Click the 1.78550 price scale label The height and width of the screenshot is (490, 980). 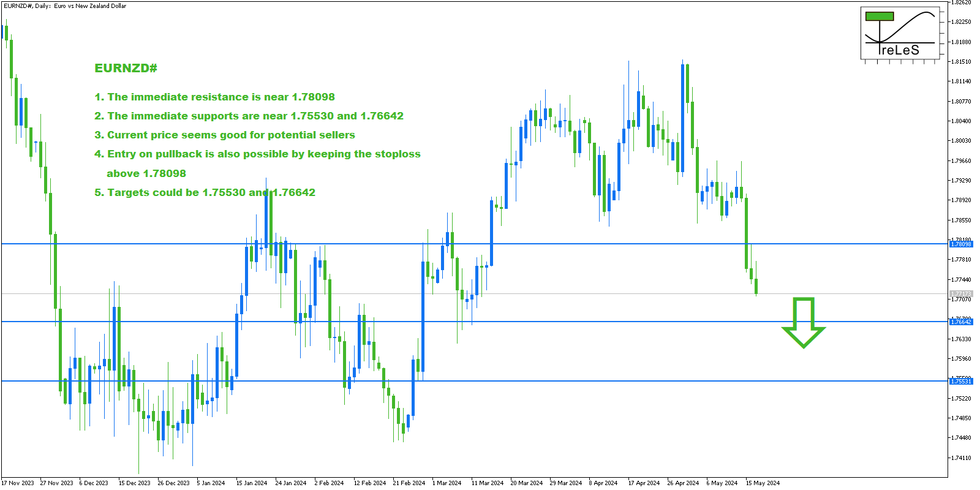point(961,221)
